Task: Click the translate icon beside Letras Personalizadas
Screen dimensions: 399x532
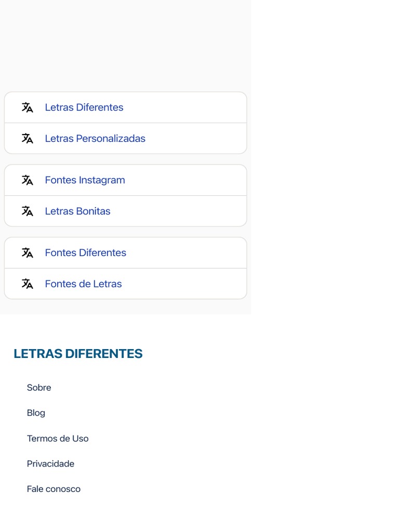Action: point(28,138)
